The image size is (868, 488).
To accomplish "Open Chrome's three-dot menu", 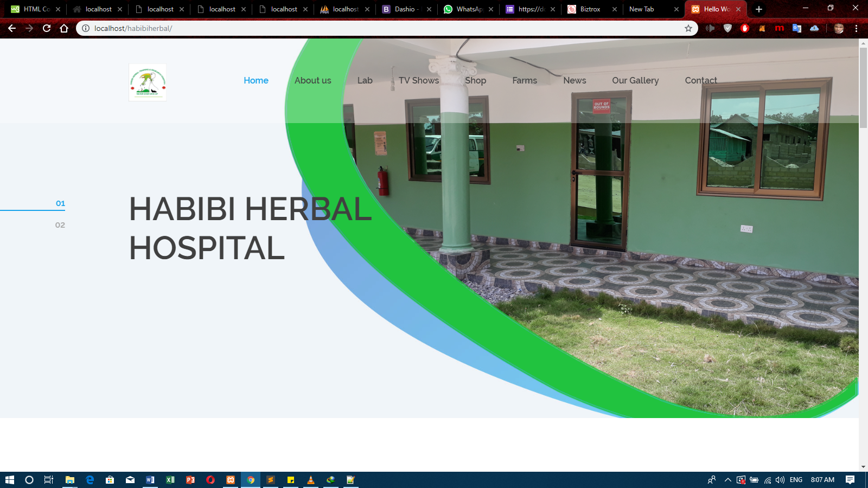I will point(857,28).
